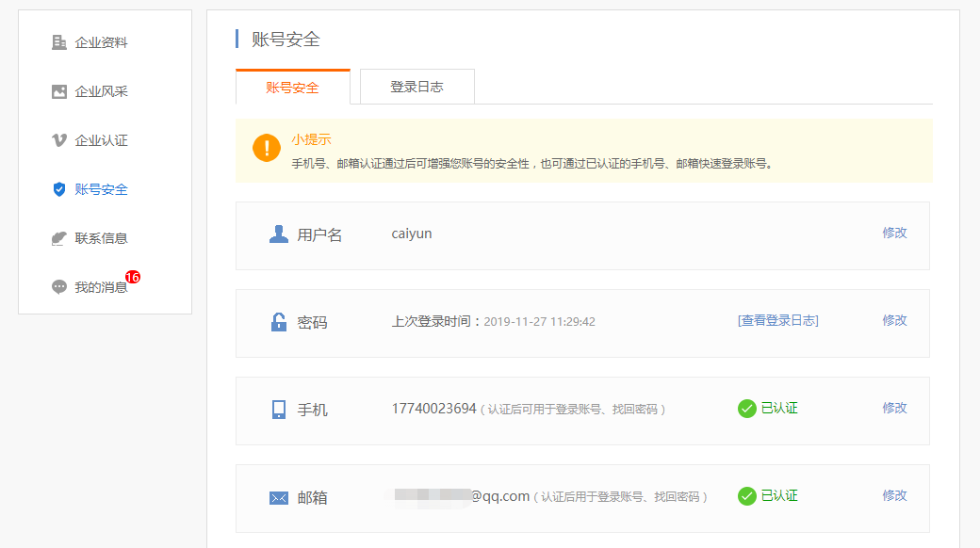Click 修改 in the 邮箱 row

(894, 495)
